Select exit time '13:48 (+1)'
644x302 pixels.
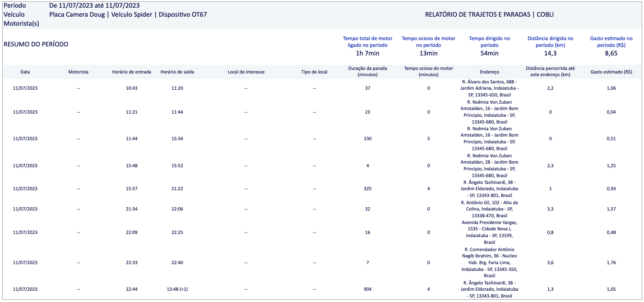[x=177, y=289]
